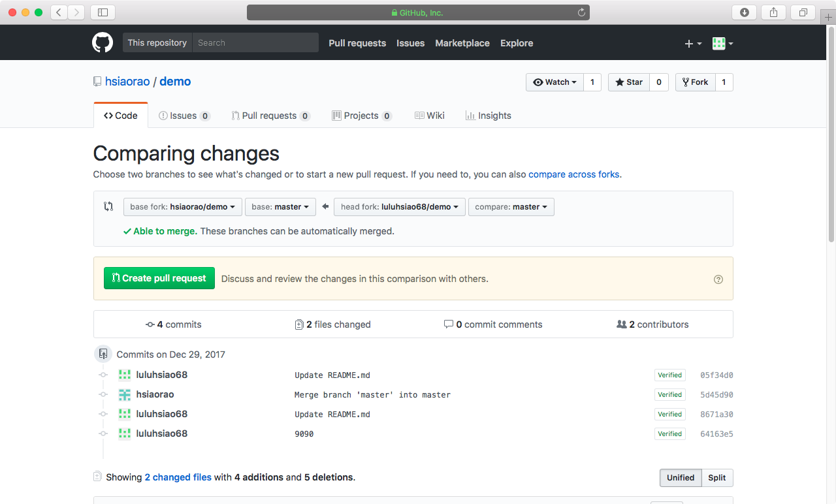Image resolution: width=836 pixels, height=504 pixels.
Task: Switch to Split diff view
Action: coord(717,478)
